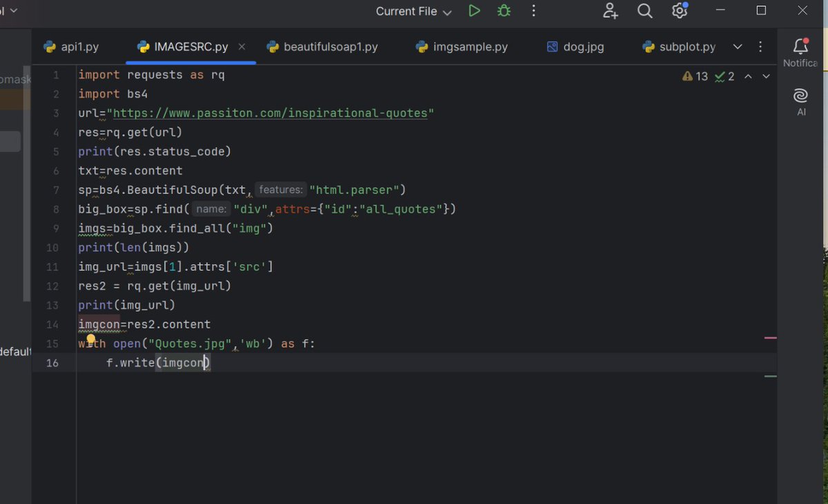The height and width of the screenshot is (504, 828).
Task: Click imgcon variable on line 14
Action: pyautogui.click(x=99, y=324)
